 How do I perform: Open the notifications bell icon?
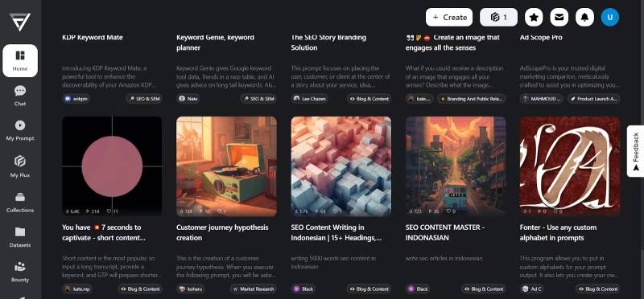click(x=584, y=17)
